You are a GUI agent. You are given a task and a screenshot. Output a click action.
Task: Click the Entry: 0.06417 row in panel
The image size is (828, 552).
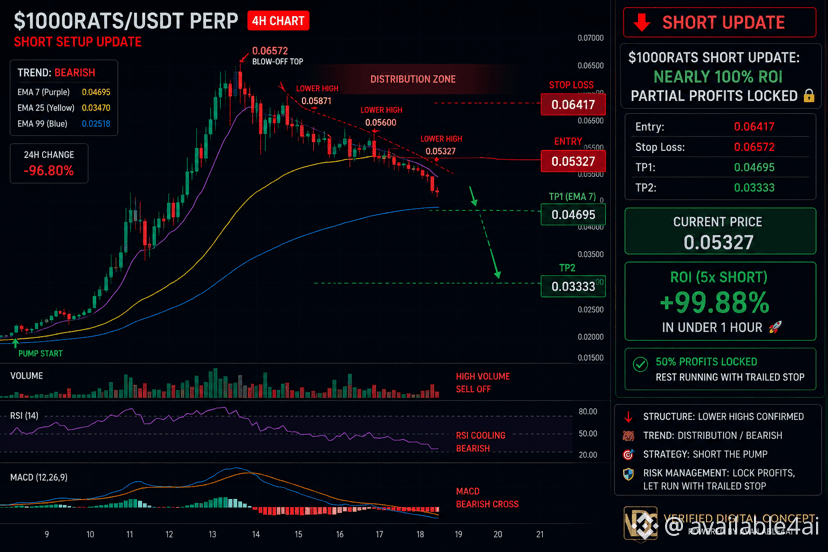pyautogui.click(x=721, y=127)
